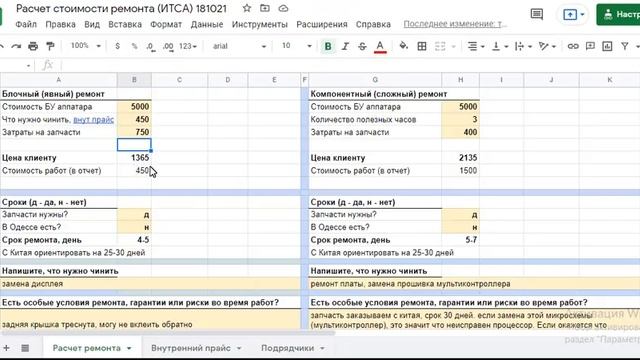This screenshot has height=360, width=640.
Task: Open the Последнее изменение link
Action: pyautogui.click(x=455, y=24)
